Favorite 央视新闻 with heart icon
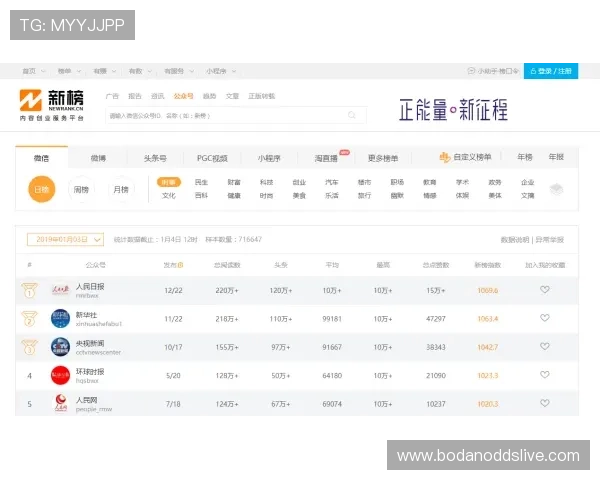The image size is (600, 480). pyautogui.click(x=545, y=346)
